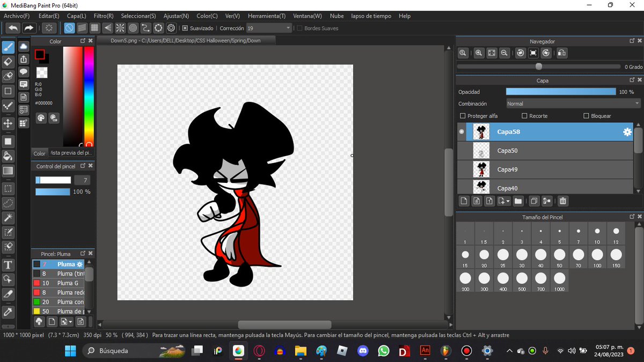Hide the Capa58 layer visibility
The height and width of the screenshot is (362, 644).
(462, 132)
